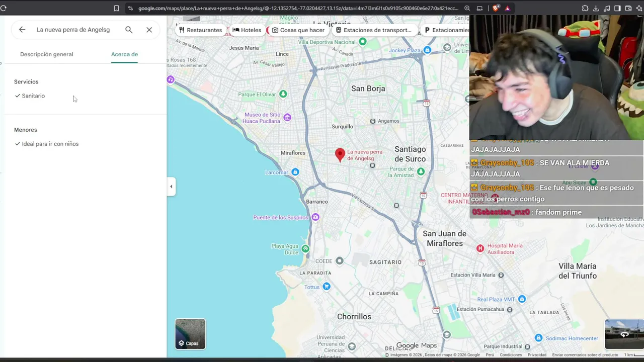
Task: Click the bookmark icon in the address bar
Action: [x=116, y=8]
